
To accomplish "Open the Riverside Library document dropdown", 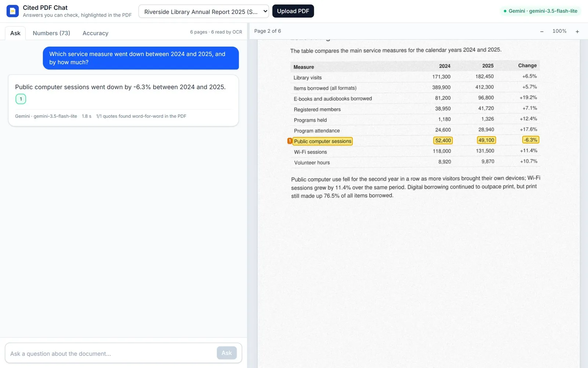I will coord(204,11).
